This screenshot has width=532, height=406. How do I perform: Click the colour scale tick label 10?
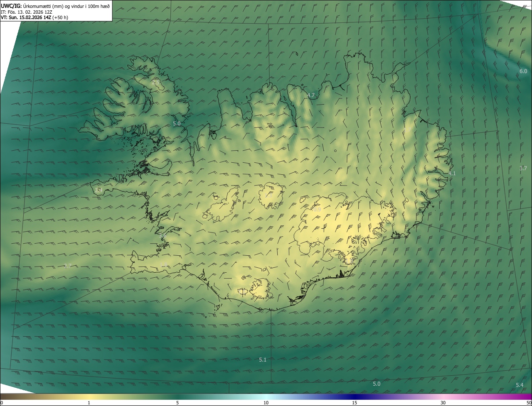coord(266,403)
